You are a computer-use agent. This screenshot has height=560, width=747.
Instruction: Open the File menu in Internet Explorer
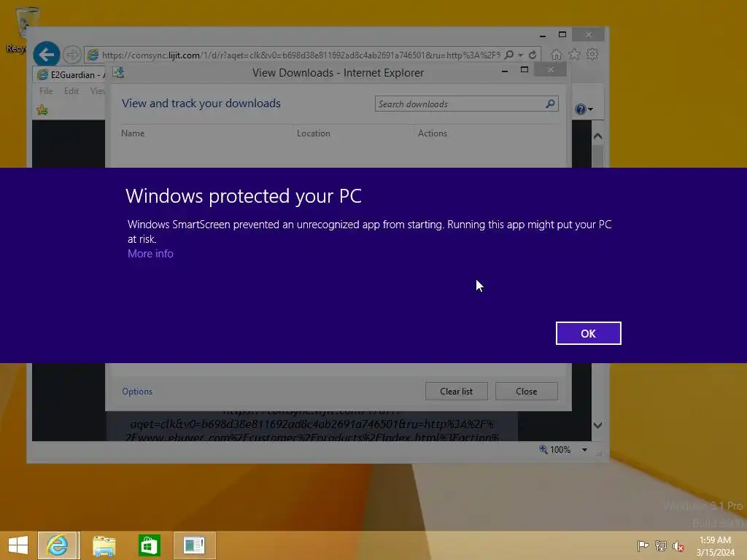(x=46, y=91)
